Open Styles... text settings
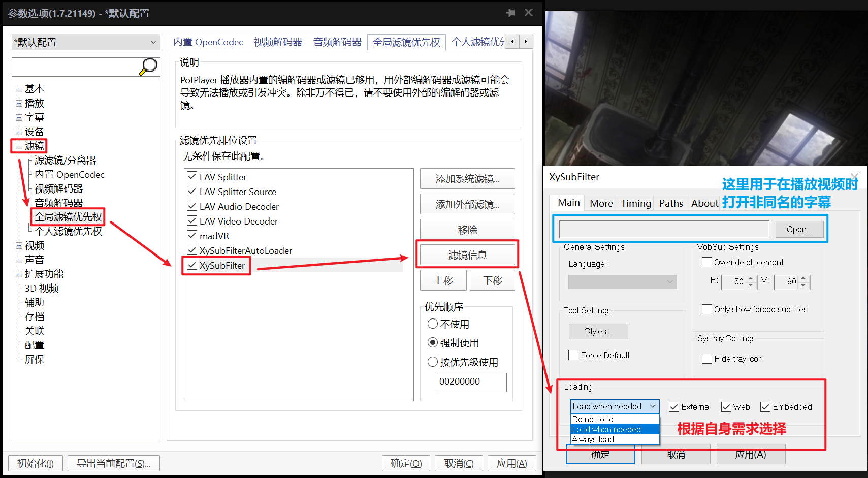The image size is (868, 478). (598, 331)
